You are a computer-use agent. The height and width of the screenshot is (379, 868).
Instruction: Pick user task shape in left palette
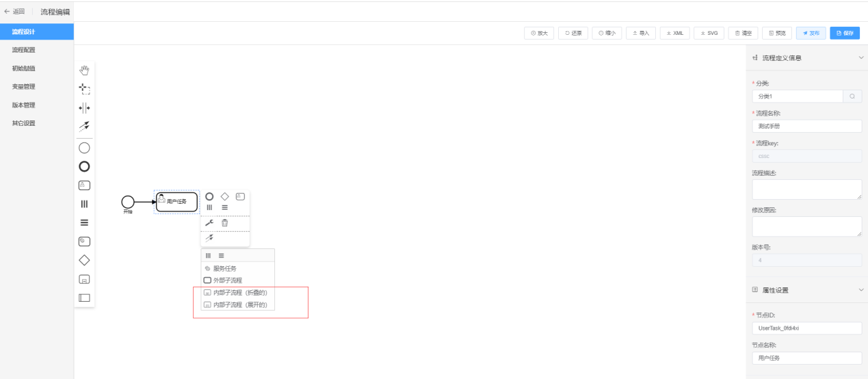[85, 185]
